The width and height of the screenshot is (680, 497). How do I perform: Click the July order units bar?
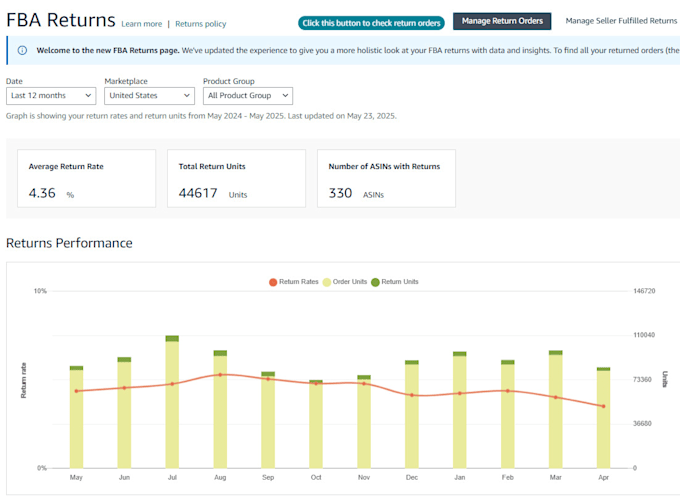(x=172, y=405)
